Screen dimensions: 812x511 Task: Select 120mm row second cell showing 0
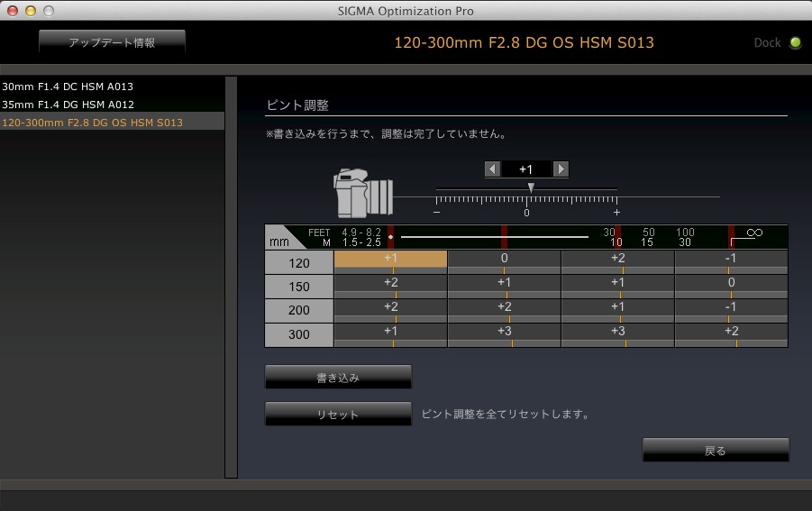pyautogui.click(x=504, y=262)
